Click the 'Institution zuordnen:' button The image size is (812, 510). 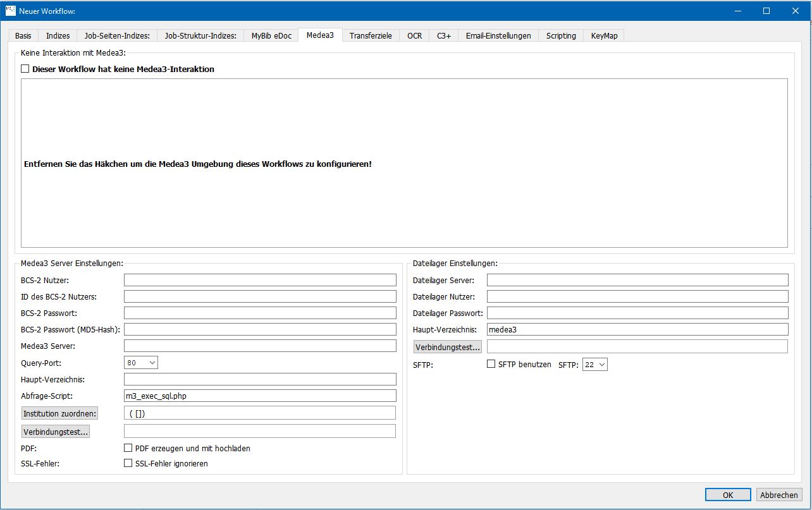(x=59, y=413)
